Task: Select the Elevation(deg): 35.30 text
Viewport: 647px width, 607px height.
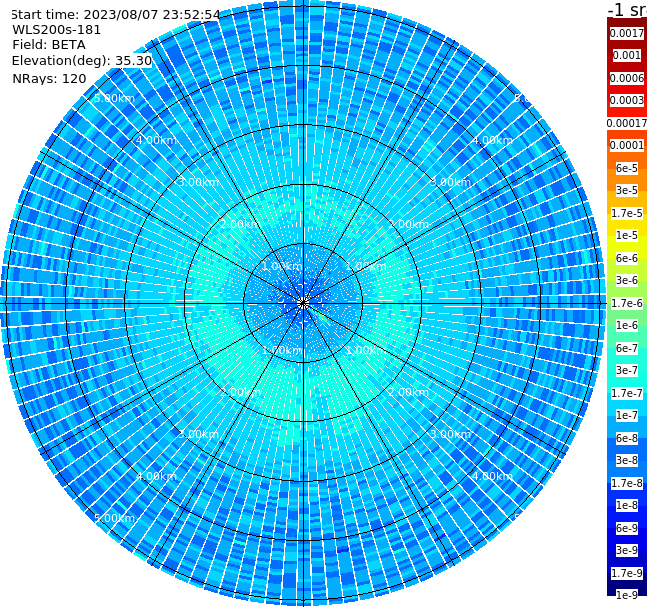Action: point(82,61)
